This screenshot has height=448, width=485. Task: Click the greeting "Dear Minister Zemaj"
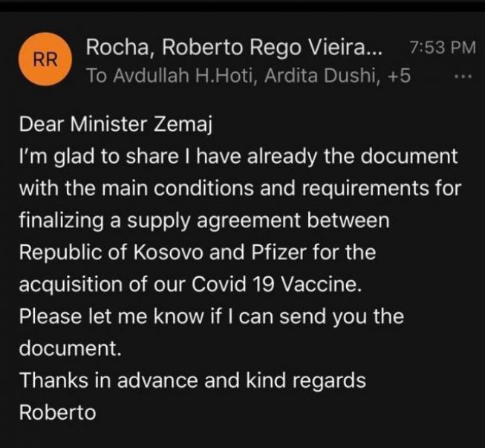point(116,126)
